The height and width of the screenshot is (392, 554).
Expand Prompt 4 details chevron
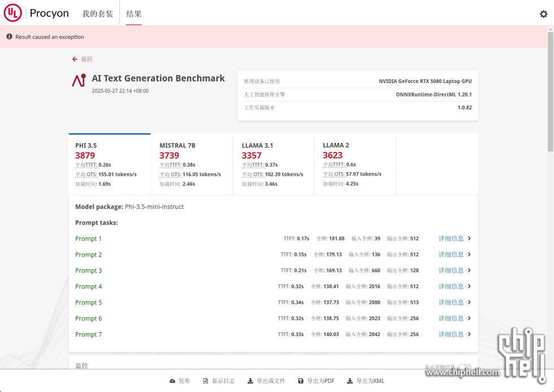click(x=469, y=286)
